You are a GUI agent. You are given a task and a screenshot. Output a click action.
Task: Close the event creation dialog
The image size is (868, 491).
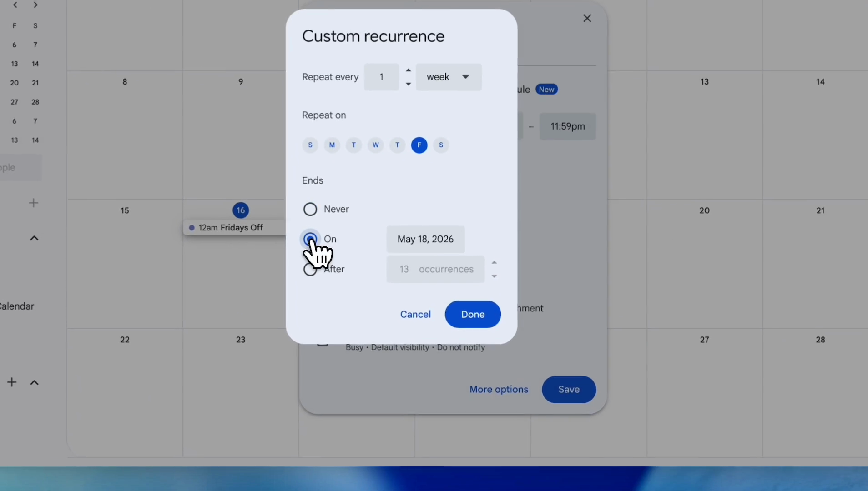click(x=587, y=18)
